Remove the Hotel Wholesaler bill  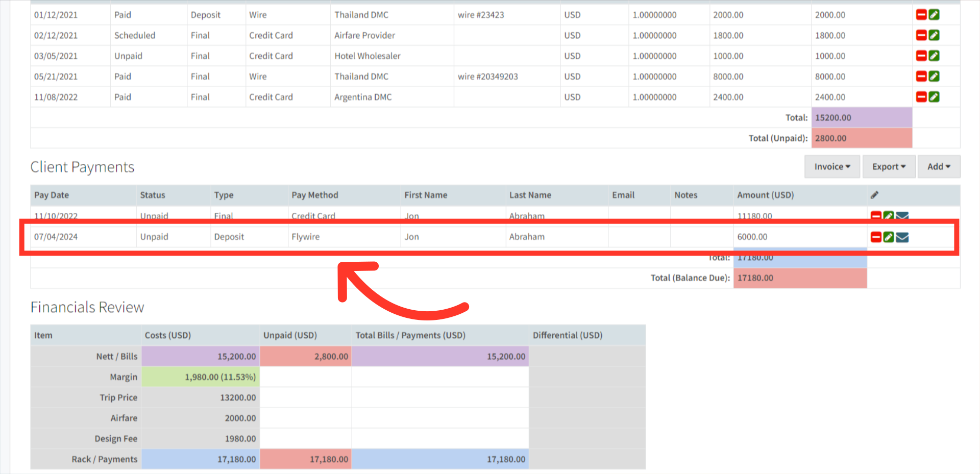click(921, 56)
